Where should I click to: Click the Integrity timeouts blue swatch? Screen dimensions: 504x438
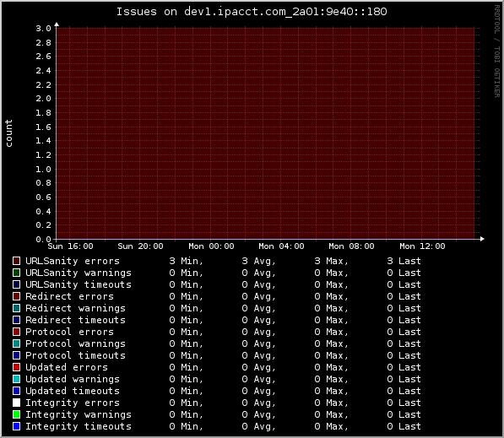click(x=16, y=426)
